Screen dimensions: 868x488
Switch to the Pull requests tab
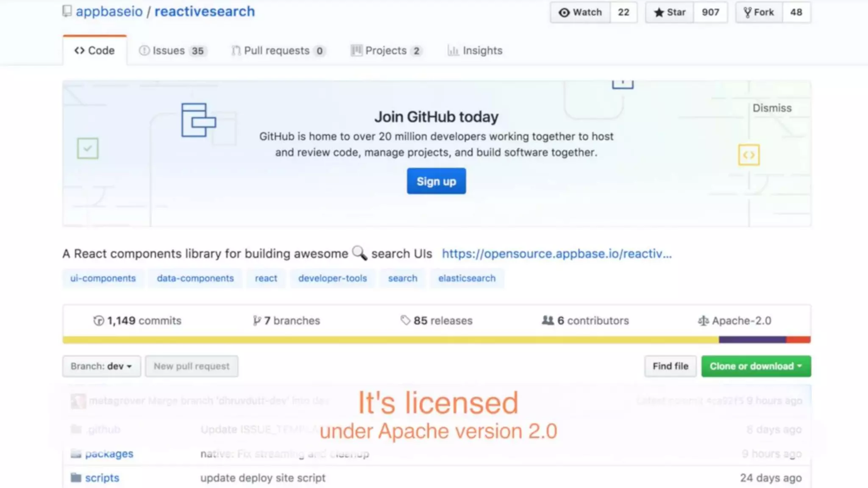pyautogui.click(x=278, y=51)
